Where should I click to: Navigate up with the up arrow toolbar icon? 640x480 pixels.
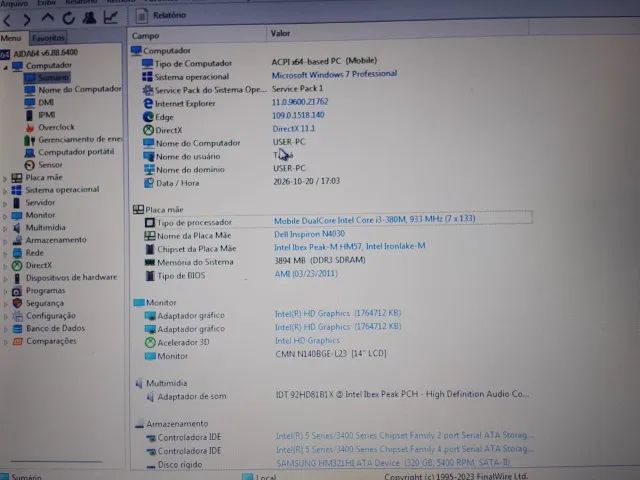(48, 18)
